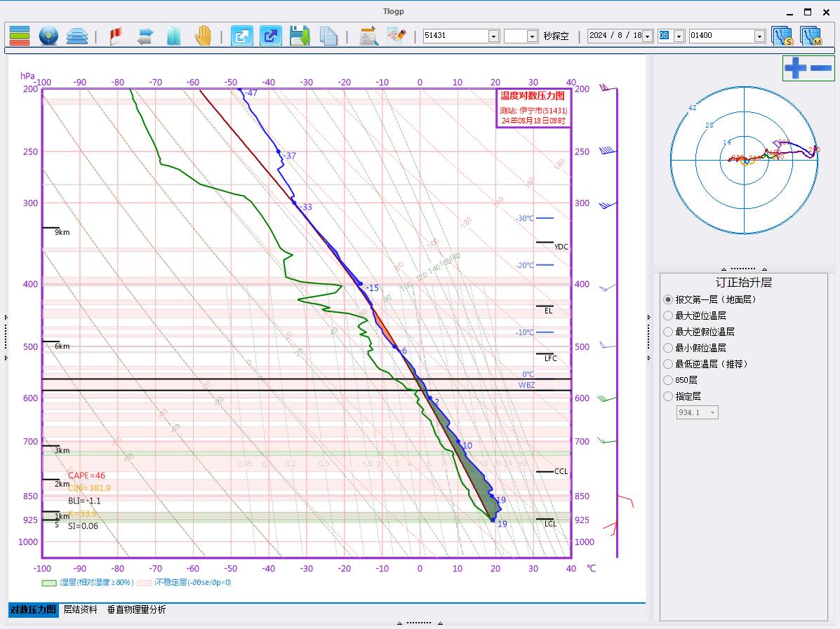840x629 pixels.
Task: Open the station 51431 dropdown
Action: (x=493, y=36)
